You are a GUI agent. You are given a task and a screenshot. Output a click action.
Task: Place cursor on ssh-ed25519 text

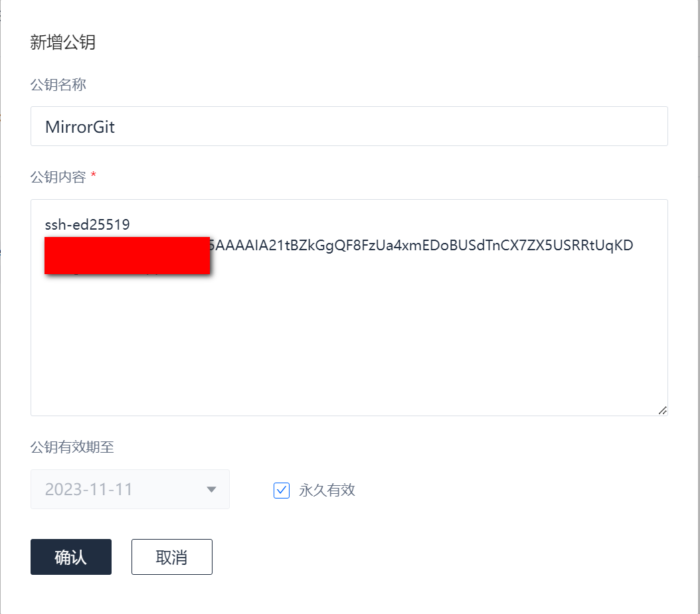tap(88, 224)
